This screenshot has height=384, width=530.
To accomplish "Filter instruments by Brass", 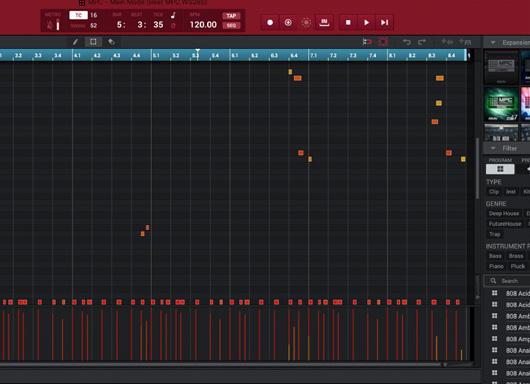I will pyautogui.click(x=516, y=256).
